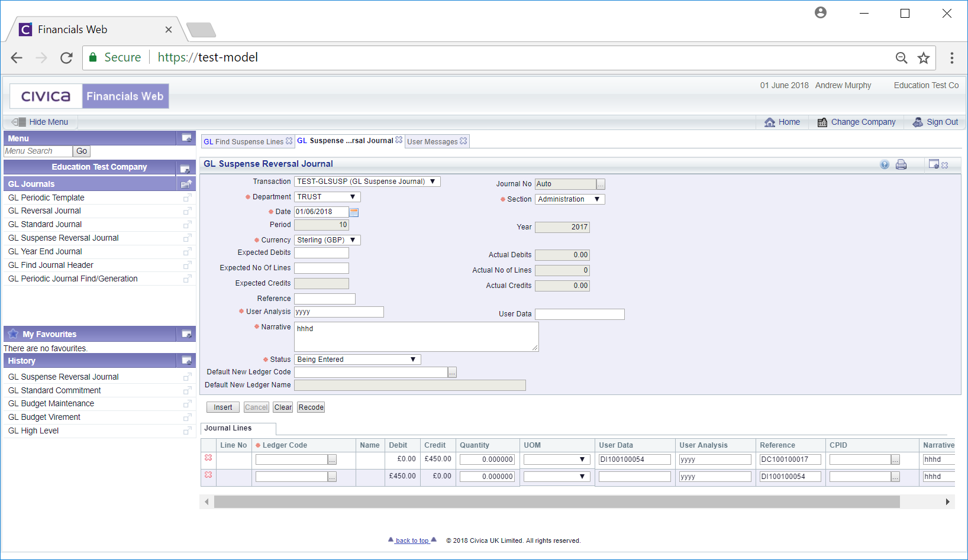Click the Recode button

coord(311,407)
